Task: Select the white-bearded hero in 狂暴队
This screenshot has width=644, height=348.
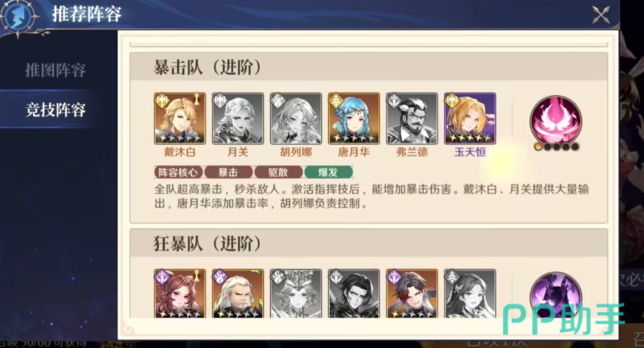Action: (x=238, y=294)
